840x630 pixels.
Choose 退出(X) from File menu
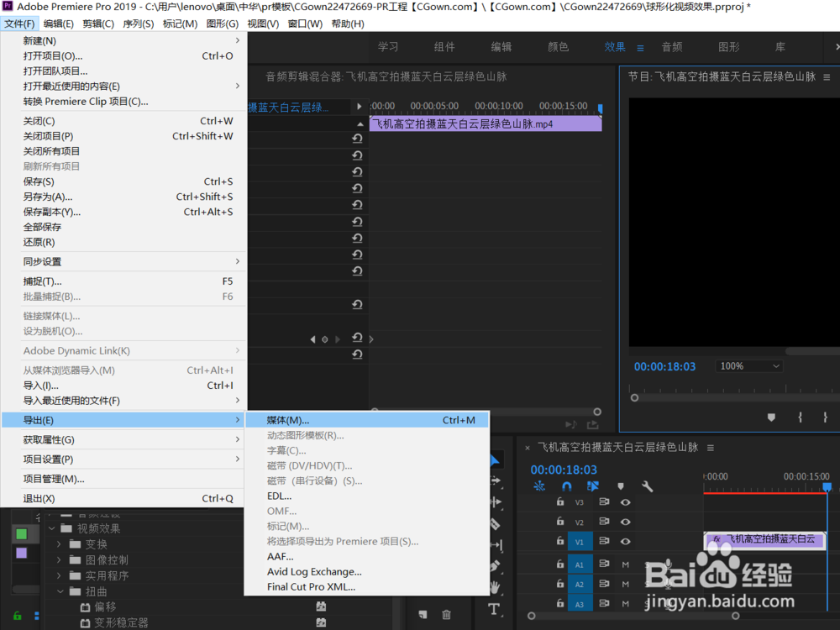point(123,498)
